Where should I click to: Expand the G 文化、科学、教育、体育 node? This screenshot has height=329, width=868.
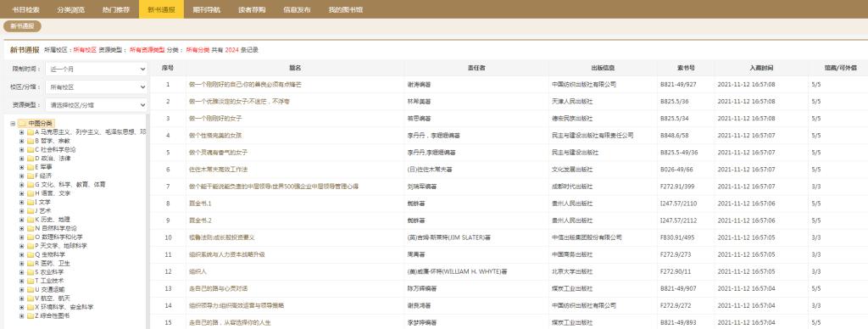coord(21,185)
